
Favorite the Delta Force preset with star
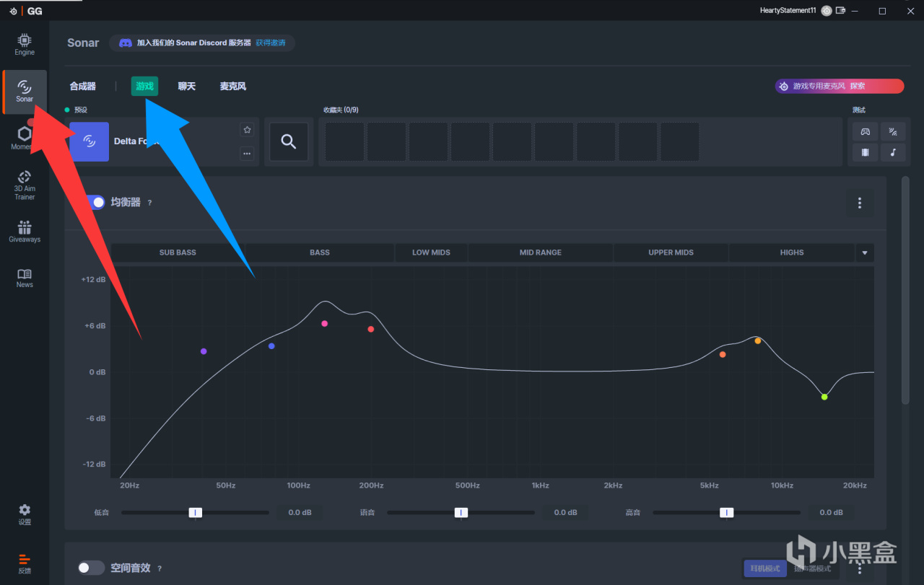[248, 130]
